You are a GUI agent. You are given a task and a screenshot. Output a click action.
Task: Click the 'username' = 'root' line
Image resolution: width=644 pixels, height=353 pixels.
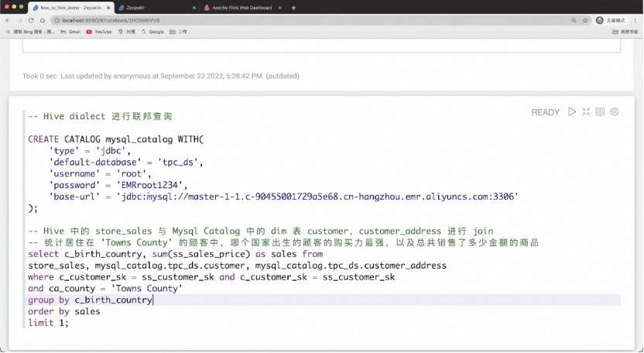(x=100, y=174)
